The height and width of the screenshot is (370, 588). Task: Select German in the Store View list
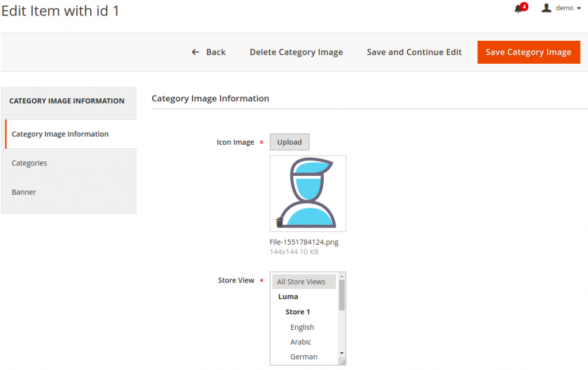click(303, 356)
